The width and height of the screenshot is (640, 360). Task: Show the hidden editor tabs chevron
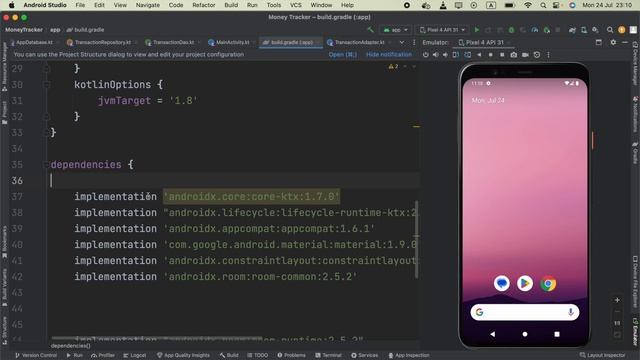[x=402, y=42]
